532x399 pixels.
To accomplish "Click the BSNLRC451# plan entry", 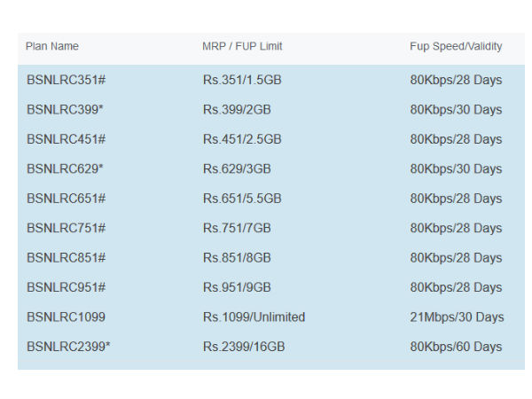I will pos(66,139).
